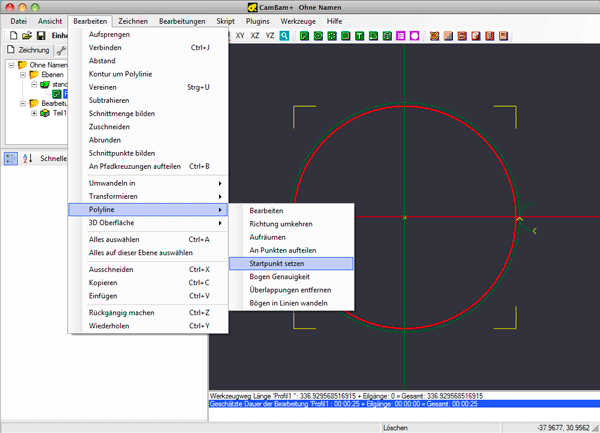Select the green Text drawing tool
This screenshot has height=433, width=600.
(359, 35)
